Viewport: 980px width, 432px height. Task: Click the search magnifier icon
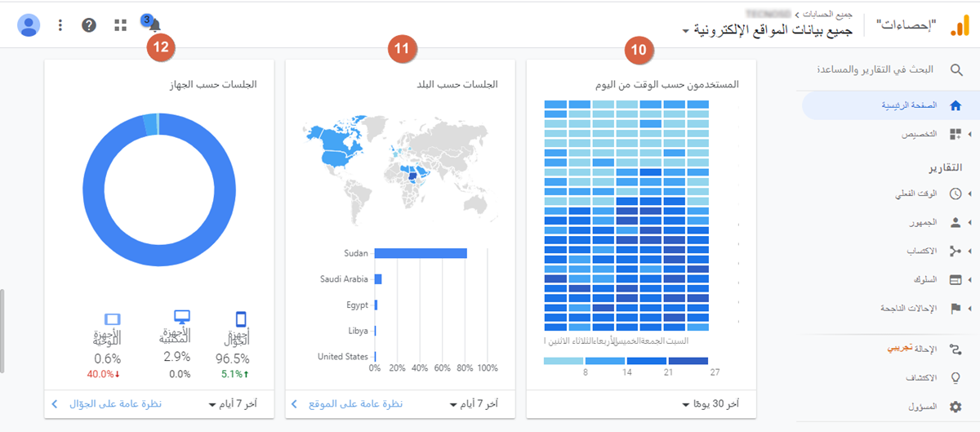tap(955, 70)
